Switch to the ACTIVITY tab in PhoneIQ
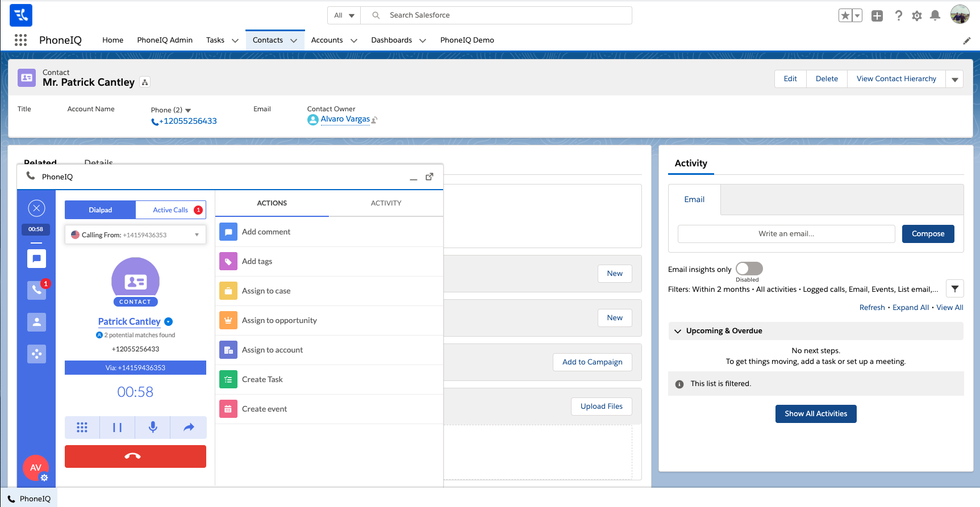 coord(386,203)
